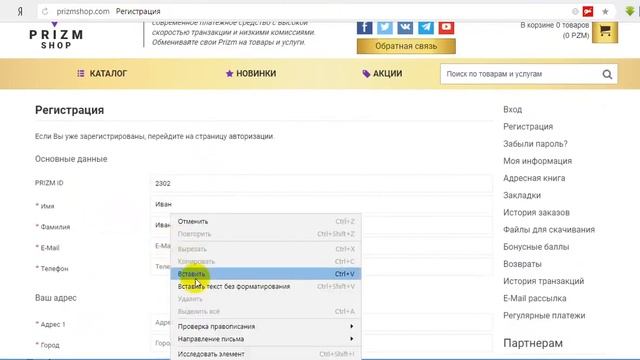The width and height of the screenshot is (640, 360).
Task: Open the НОВИНКИ section
Action: tap(251, 73)
